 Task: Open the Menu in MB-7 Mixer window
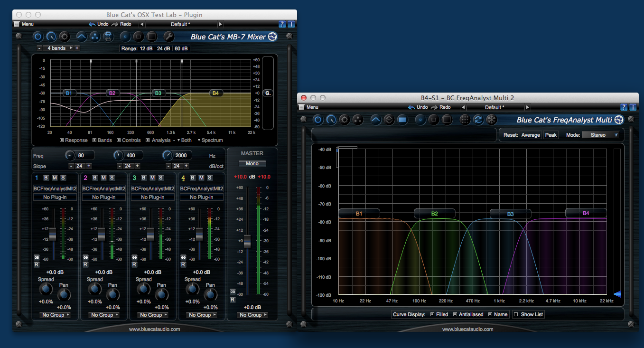24,24
